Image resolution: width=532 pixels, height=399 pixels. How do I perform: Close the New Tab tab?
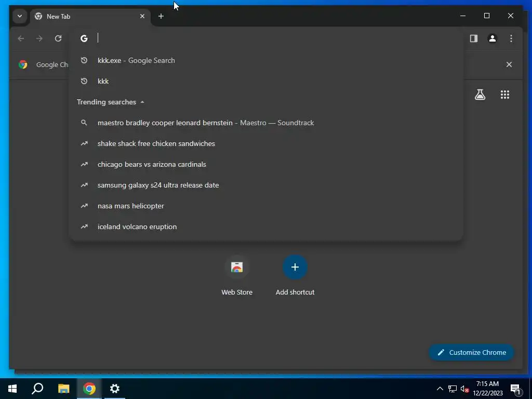tap(142, 16)
